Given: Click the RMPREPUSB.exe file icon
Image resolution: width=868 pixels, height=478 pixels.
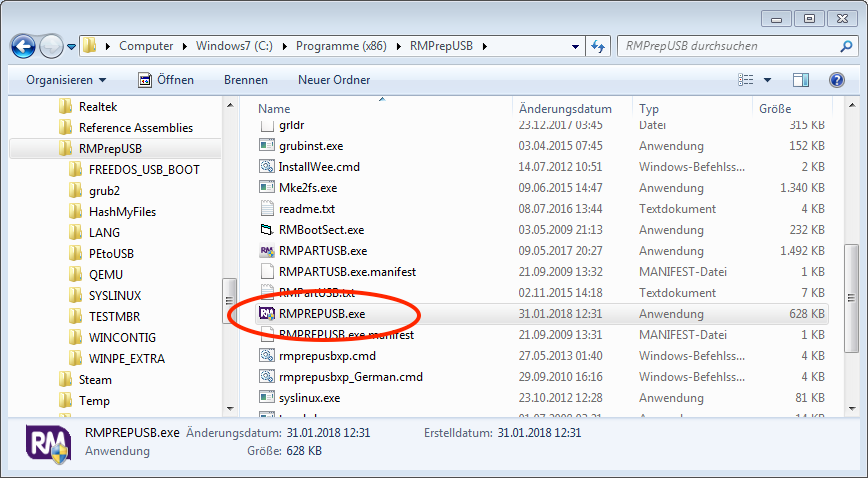Looking at the screenshot, I should 266,314.
